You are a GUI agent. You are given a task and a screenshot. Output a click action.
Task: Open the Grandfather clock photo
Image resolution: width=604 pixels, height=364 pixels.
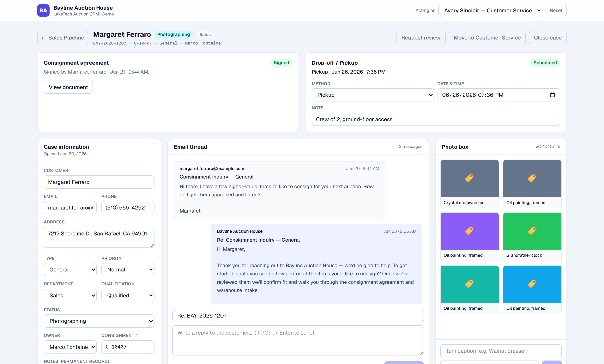pos(532,237)
